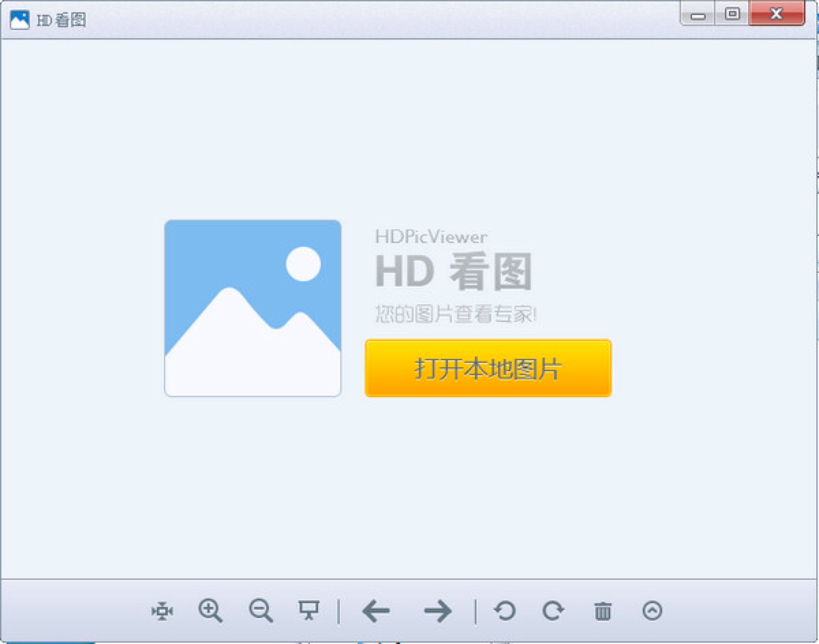This screenshot has height=644, width=819.
Task: Click the fit-to-window icon
Action: point(161,611)
